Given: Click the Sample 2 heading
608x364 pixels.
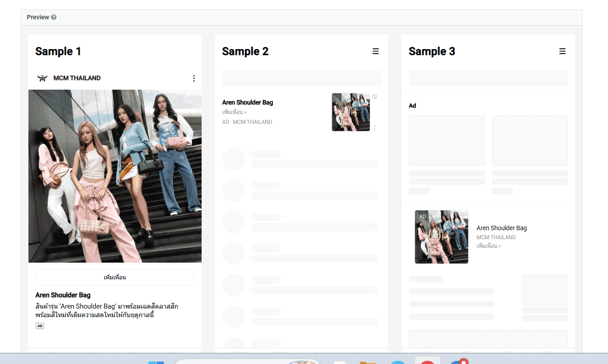Looking at the screenshot, I should click(x=245, y=51).
